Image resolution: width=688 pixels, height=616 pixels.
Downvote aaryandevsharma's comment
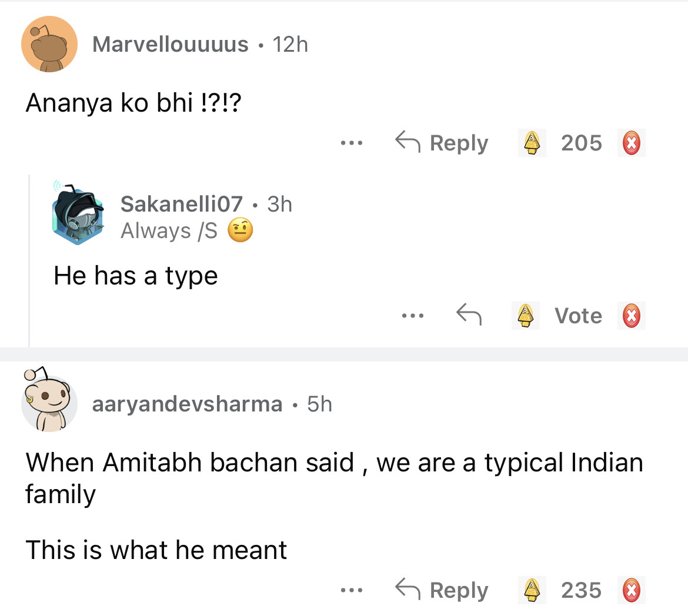(632, 590)
